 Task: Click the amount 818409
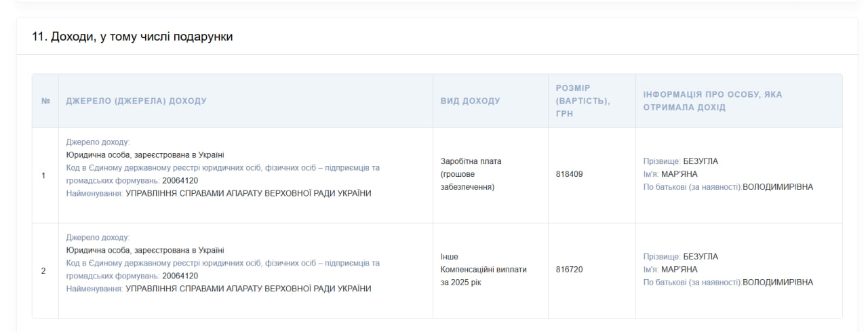(x=569, y=174)
